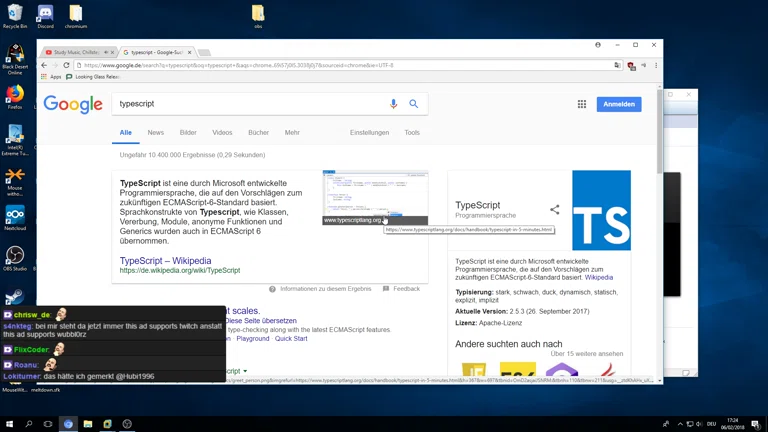Viewport: 768px width, 432px height.
Task: Open Wikipedia link in knowledge panel
Action: pyautogui.click(x=599, y=278)
